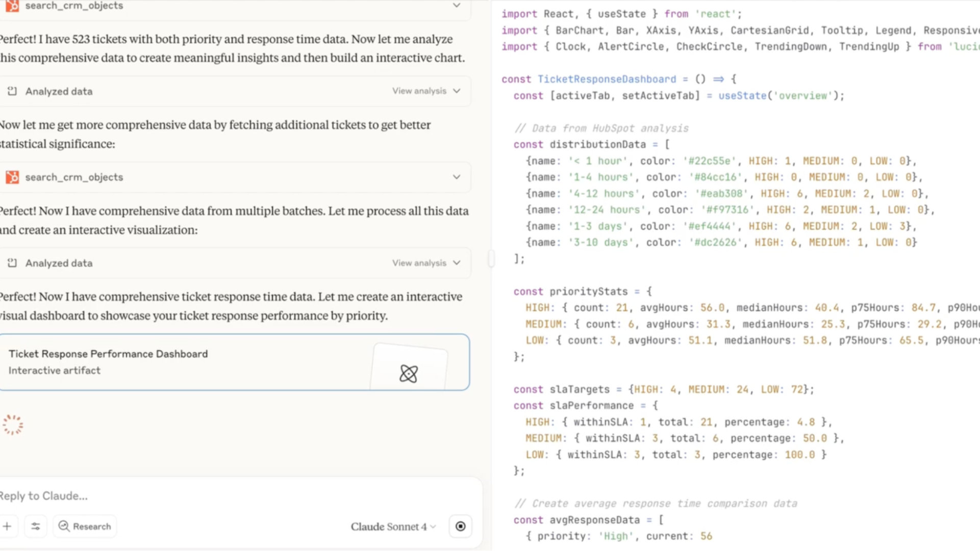
Task: Click the plus attachment icon
Action: [x=7, y=526]
